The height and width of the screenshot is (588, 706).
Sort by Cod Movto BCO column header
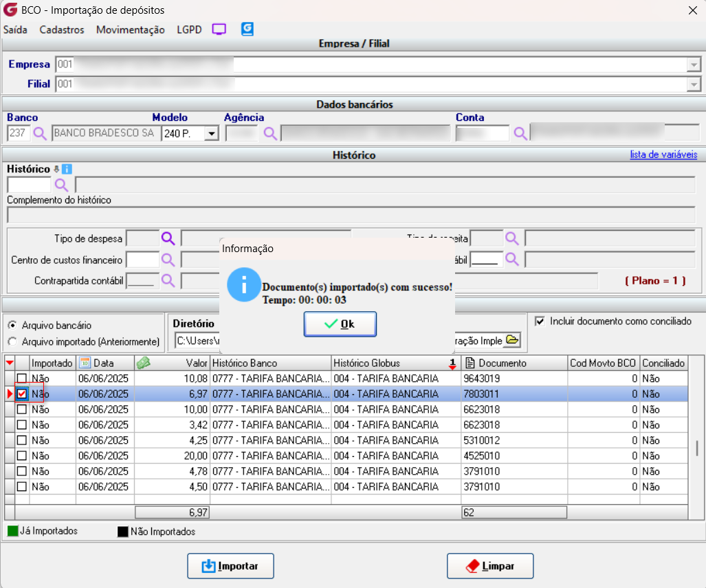click(603, 363)
